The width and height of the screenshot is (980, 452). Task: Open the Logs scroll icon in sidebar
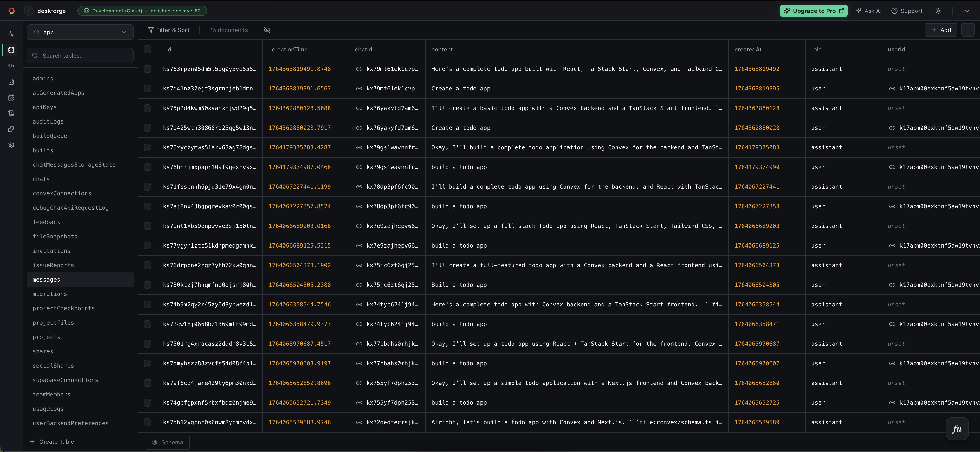[x=12, y=113]
